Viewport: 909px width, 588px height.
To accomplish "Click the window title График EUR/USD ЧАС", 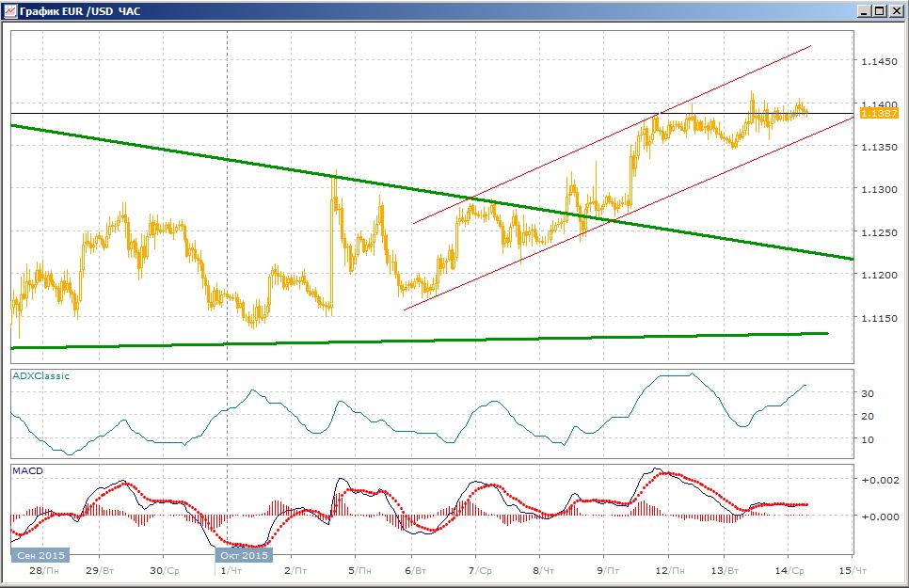I will pos(80,11).
